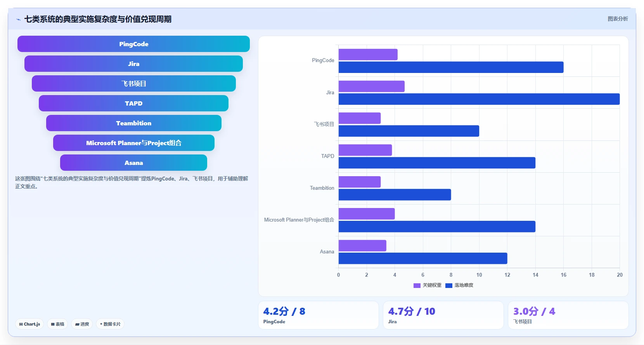The image size is (644, 345).
Task: Click the 图表分析 label in the header
Action: 618,19
